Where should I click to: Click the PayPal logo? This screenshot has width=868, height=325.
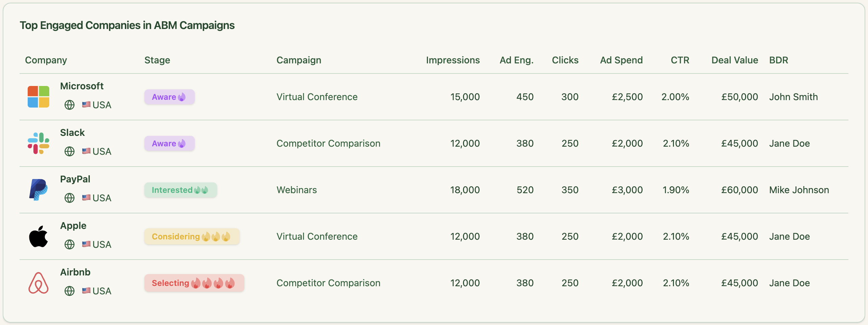[x=38, y=189]
